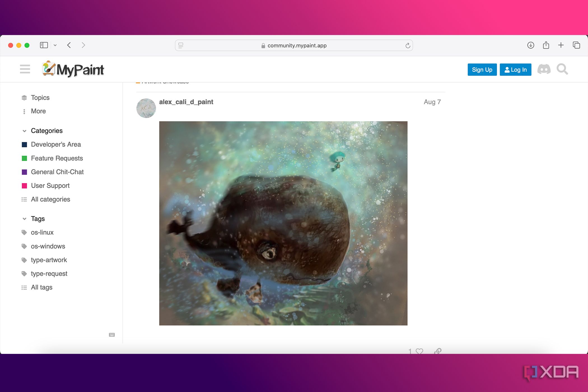Screen dimensions: 588x392
Task: Select os-windows tag
Action: [43, 246]
